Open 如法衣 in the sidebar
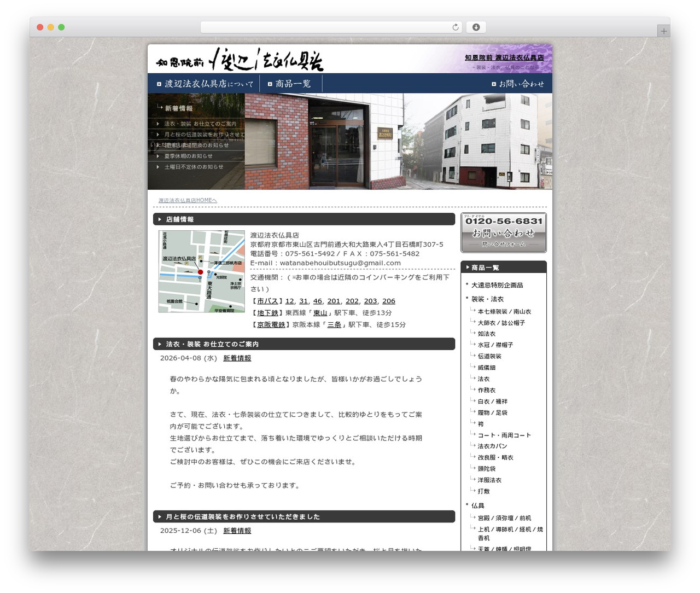 [x=487, y=334]
